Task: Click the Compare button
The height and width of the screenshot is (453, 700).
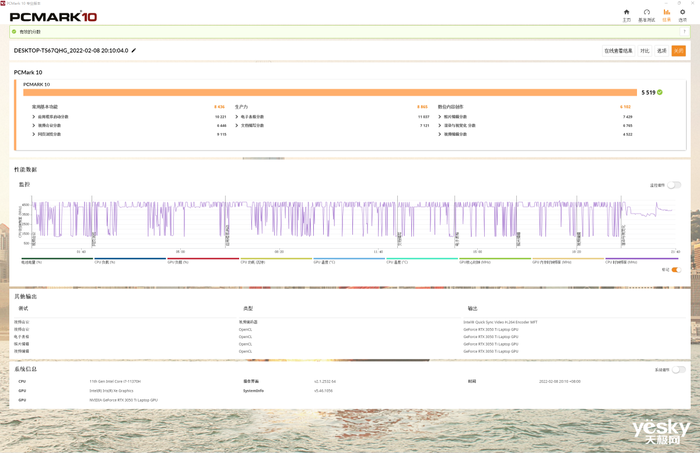Action: (645, 51)
